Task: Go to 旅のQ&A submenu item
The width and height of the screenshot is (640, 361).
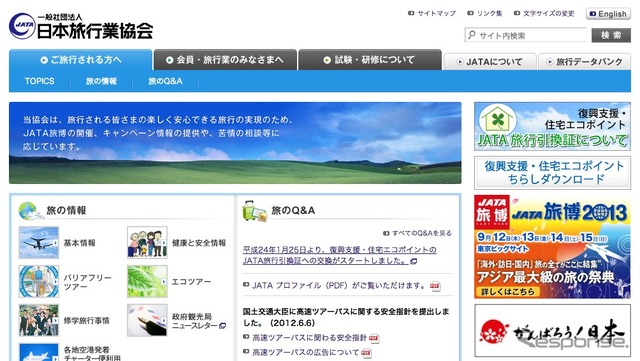Action: point(165,81)
